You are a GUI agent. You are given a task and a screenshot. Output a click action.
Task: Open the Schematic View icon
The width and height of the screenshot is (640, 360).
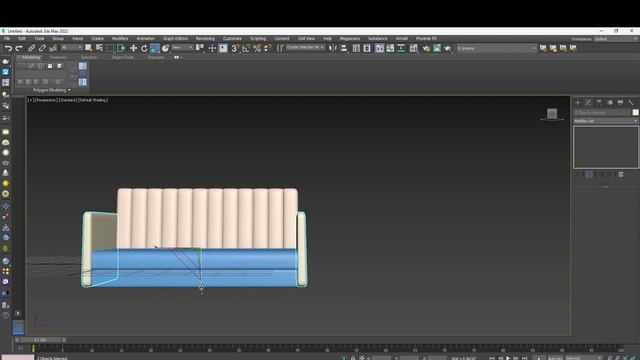tap(401, 48)
